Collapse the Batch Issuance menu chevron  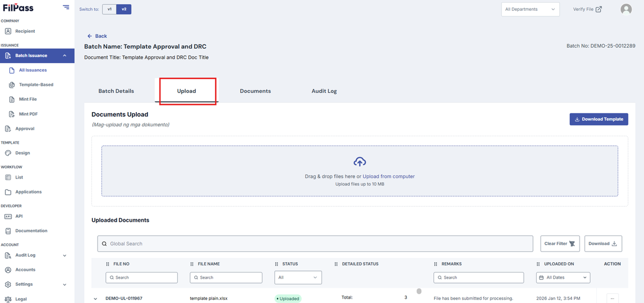click(x=64, y=56)
